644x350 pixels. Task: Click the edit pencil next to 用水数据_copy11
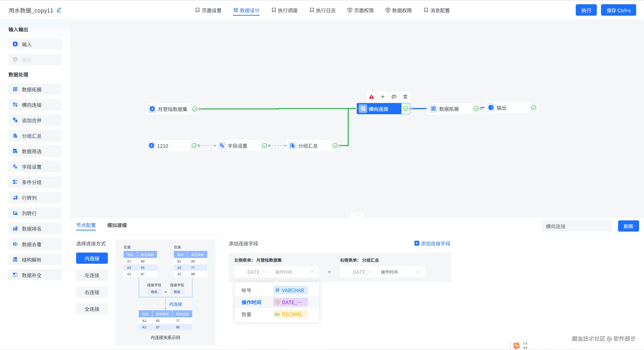tap(59, 10)
